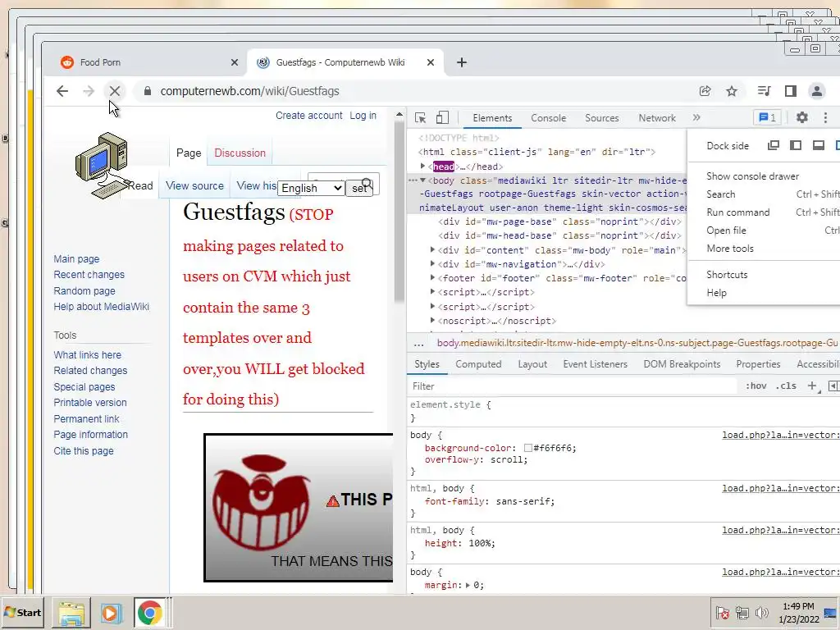The width and height of the screenshot is (840, 630).
Task: Click the browser back arrow
Action: (x=62, y=91)
